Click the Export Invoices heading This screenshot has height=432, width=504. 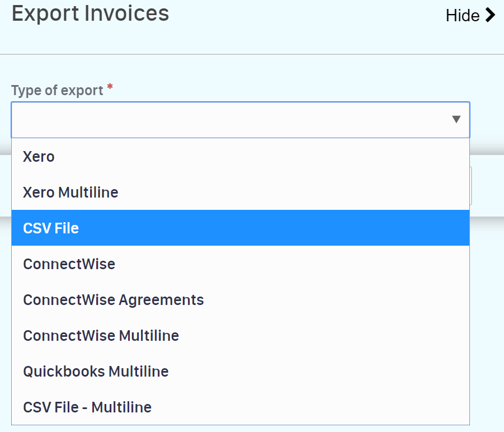pos(90,13)
